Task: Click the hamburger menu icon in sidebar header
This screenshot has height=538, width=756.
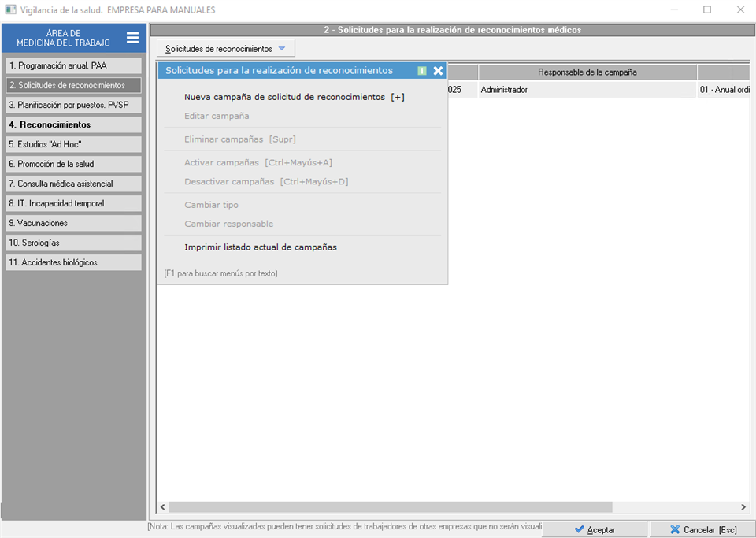Action: click(132, 38)
